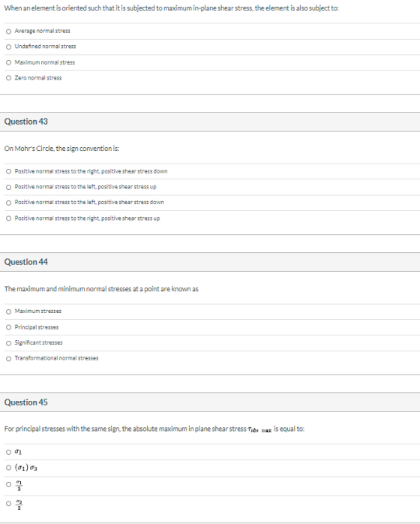Viewport: 420px width, 524px height.
Task: Pick the σ1 over 2 fraction answer
Action: (x=9, y=484)
